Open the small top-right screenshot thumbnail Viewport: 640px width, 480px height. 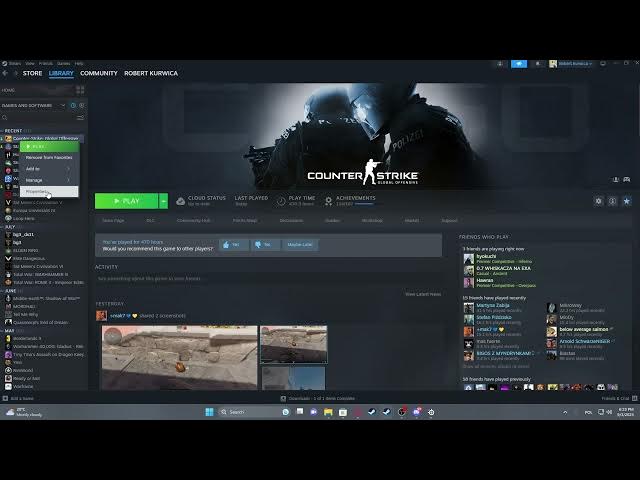[293, 344]
